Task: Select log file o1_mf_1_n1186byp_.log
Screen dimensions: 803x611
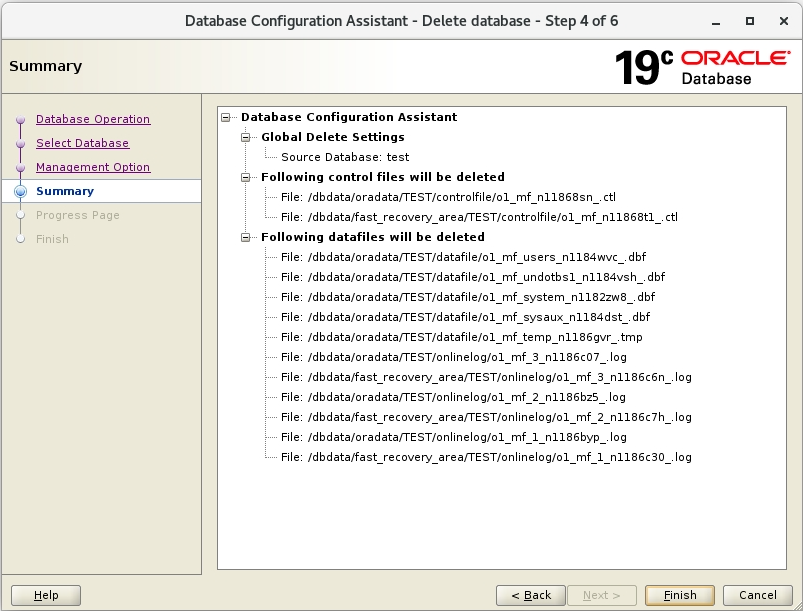Action: (453, 437)
